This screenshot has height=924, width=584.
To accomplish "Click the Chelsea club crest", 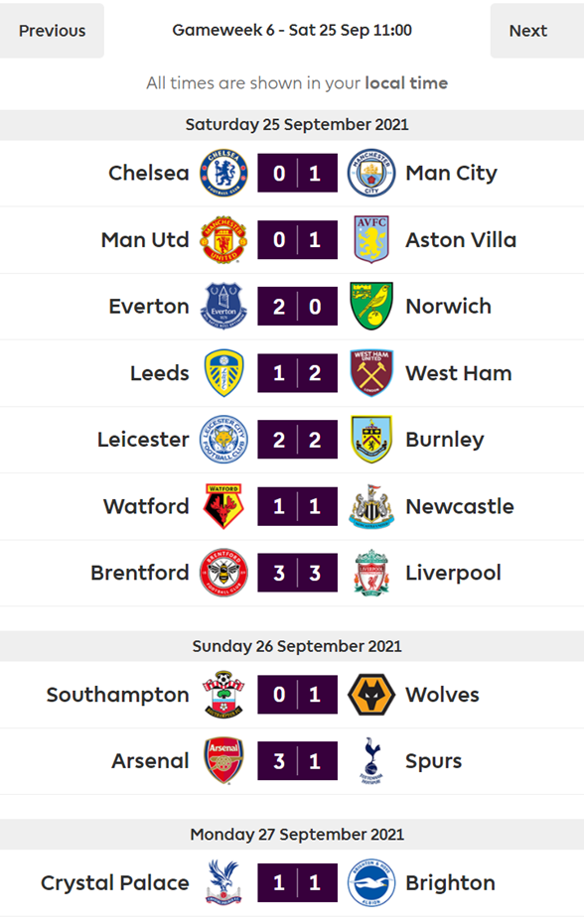I will [223, 174].
